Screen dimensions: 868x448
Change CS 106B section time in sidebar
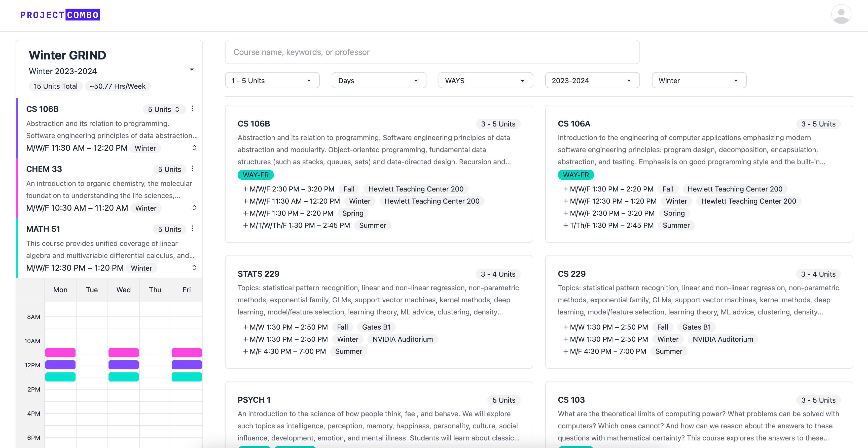point(194,148)
